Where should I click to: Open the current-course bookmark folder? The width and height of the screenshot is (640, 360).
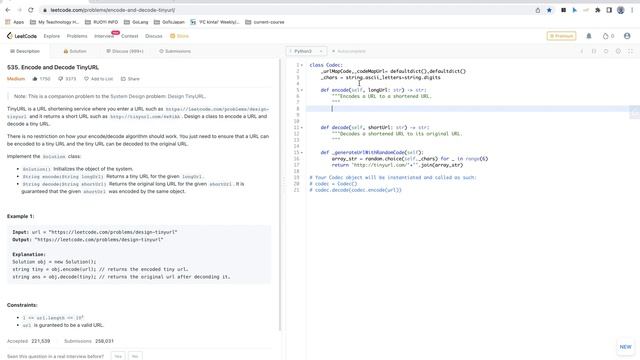(x=264, y=22)
